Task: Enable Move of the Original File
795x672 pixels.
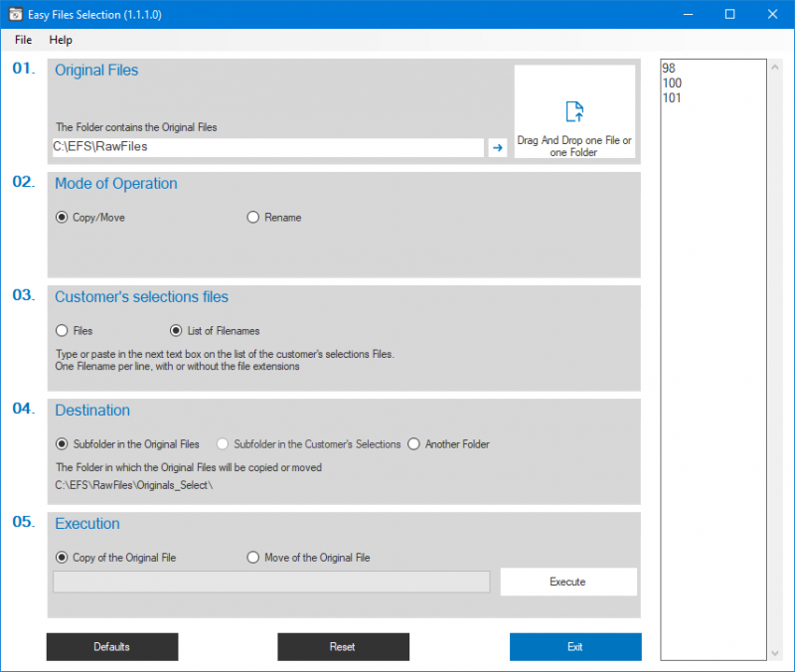Action: click(252, 558)
